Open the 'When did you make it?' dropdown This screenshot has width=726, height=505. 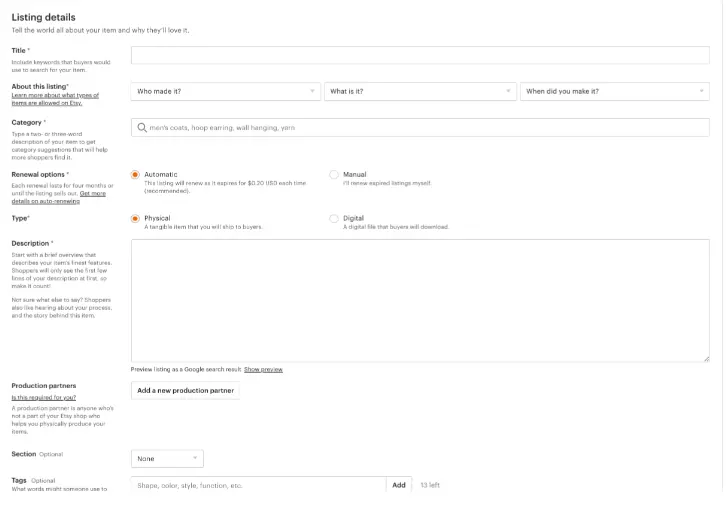click(614, 91)
